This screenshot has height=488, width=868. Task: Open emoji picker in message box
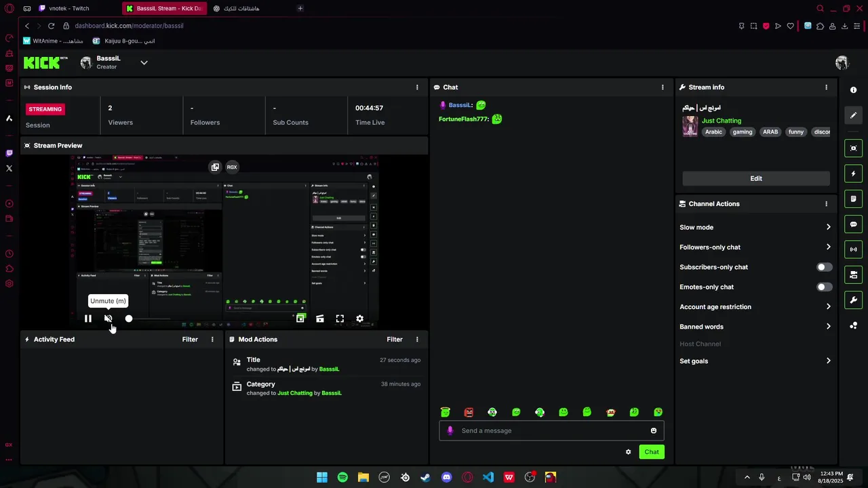click(654, 431)
